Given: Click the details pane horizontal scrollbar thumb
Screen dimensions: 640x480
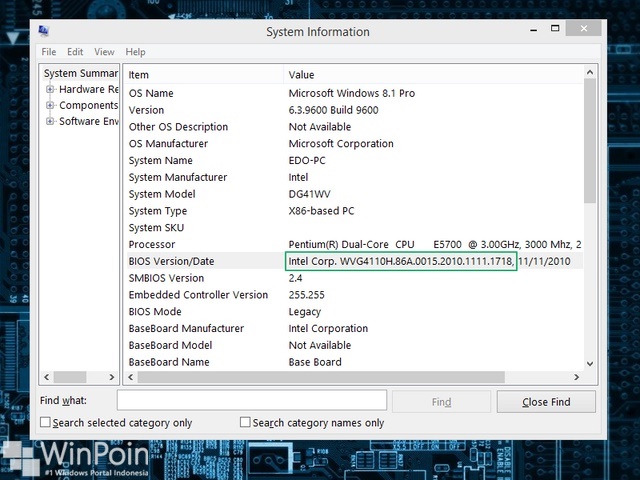Looking at the screenshot, I should 321,377.
